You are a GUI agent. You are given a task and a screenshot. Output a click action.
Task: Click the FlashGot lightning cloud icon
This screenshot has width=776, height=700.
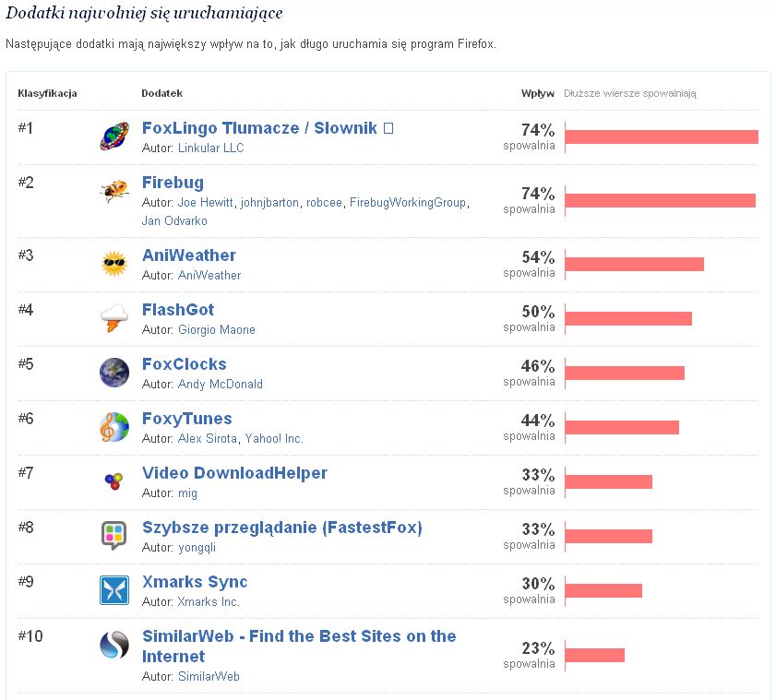click(x=114, y=318)
